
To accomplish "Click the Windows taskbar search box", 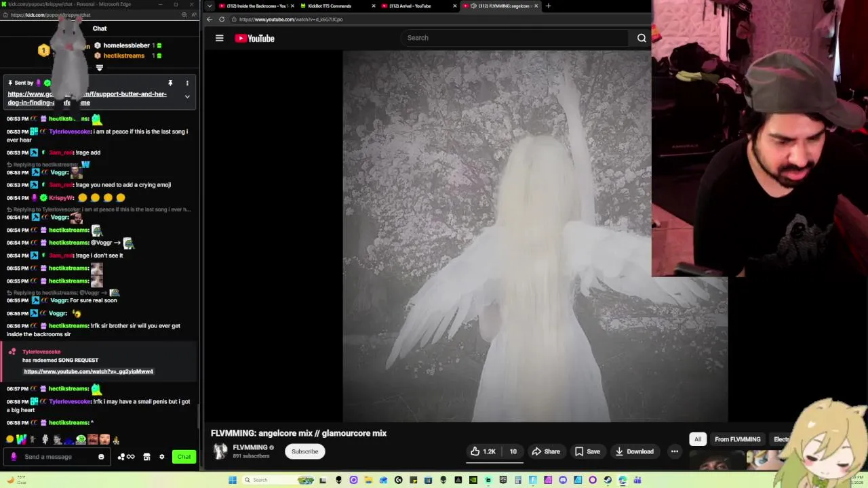I will (279, 480).
